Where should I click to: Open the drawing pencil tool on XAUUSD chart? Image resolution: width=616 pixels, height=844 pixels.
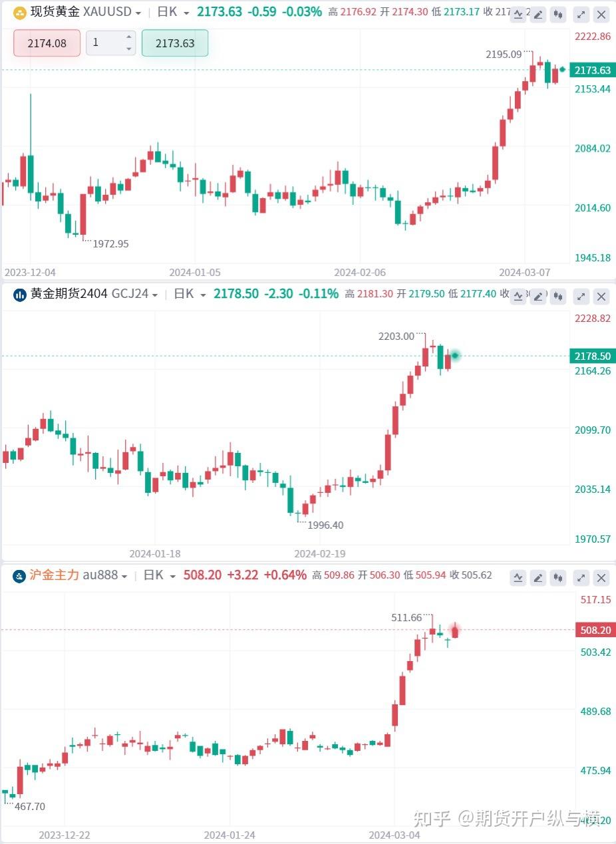[538, 15]
